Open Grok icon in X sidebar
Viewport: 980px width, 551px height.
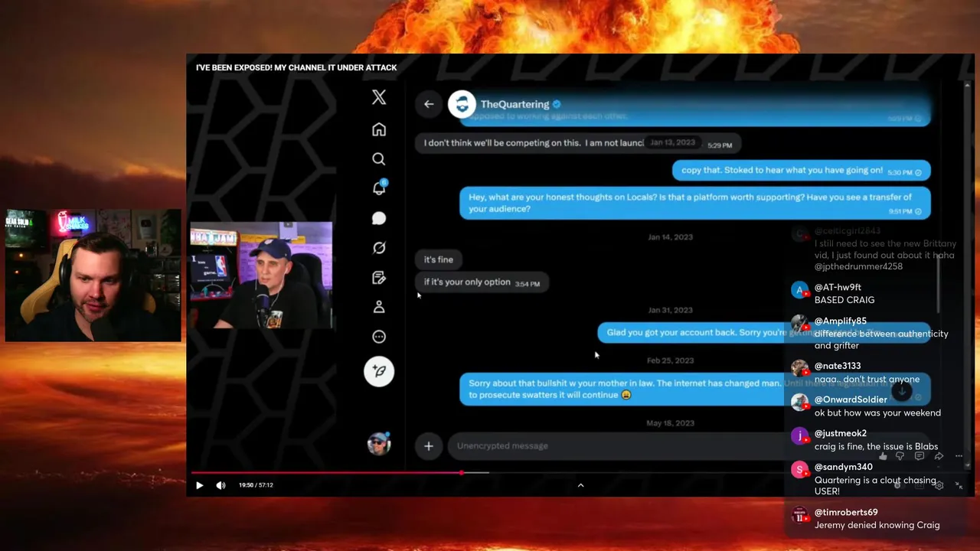[x=379, y=248]
